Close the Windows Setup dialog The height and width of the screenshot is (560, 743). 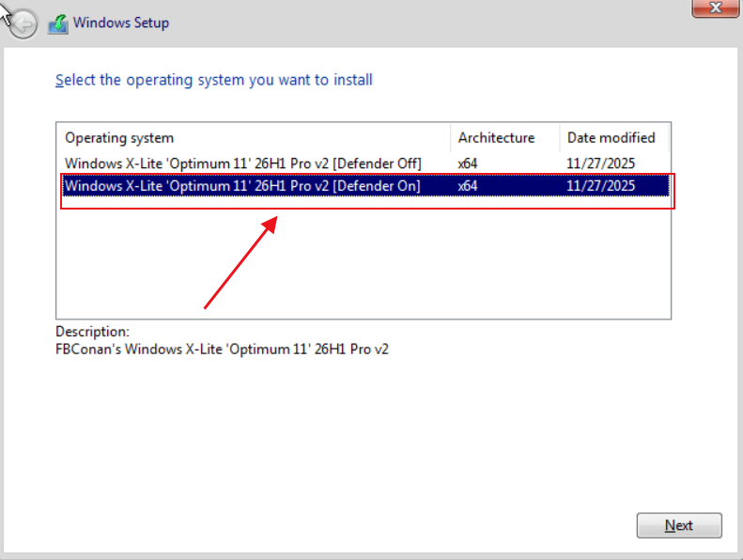pyautogui.click(x=716, y=8)
